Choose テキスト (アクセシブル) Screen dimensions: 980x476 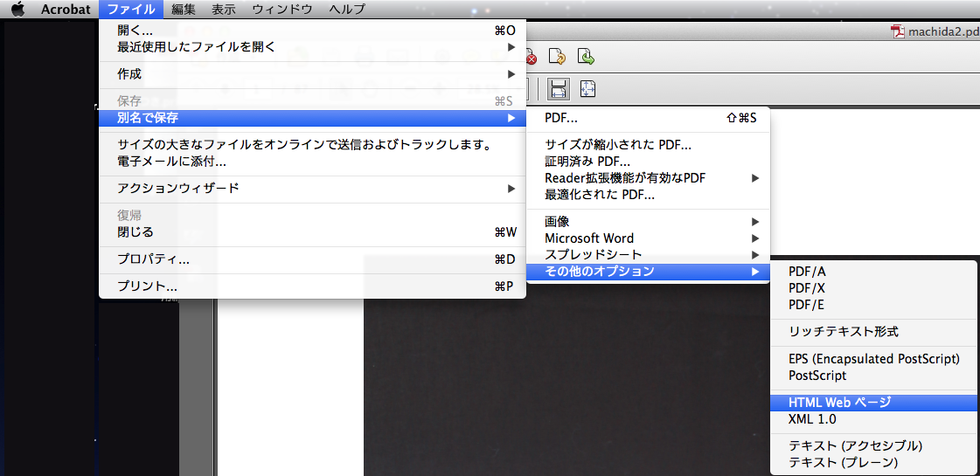pos(873,446)
